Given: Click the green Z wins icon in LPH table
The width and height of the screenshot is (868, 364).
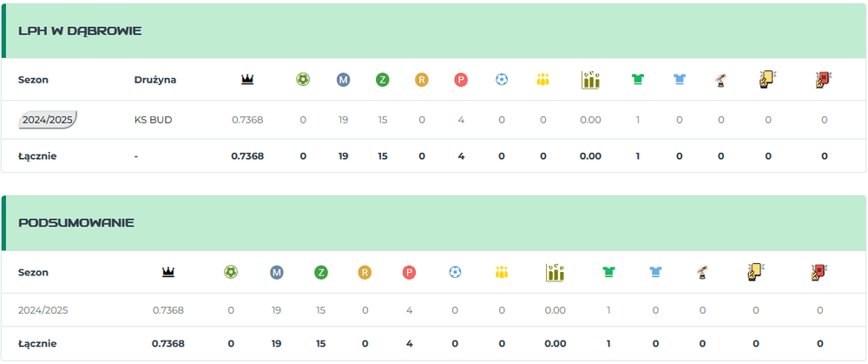Looking at the screenshot, I should pyautogui.click(x=382, y=80).
